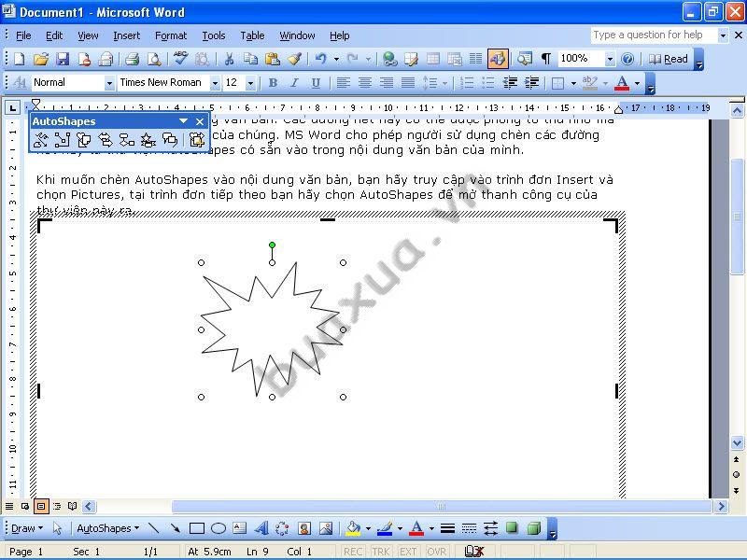Apply Fill Color paint bucket on Drawing toolbar
The width and height of the screenshot is (747, 560).
tap(354, 528)
